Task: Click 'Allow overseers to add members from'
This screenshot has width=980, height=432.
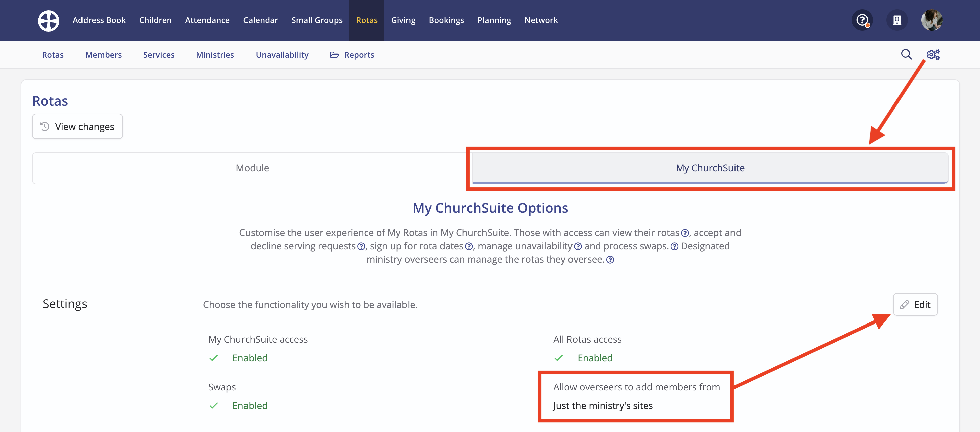Action: pyautogui.click(x=637, y=387)
